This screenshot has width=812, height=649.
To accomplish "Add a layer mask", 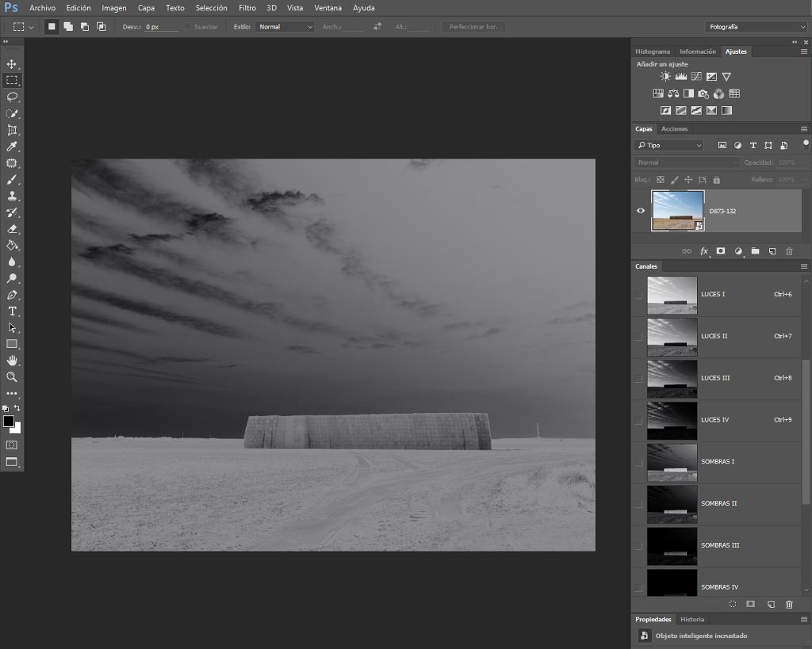I will pyautogui.click(x=721, y=251).
